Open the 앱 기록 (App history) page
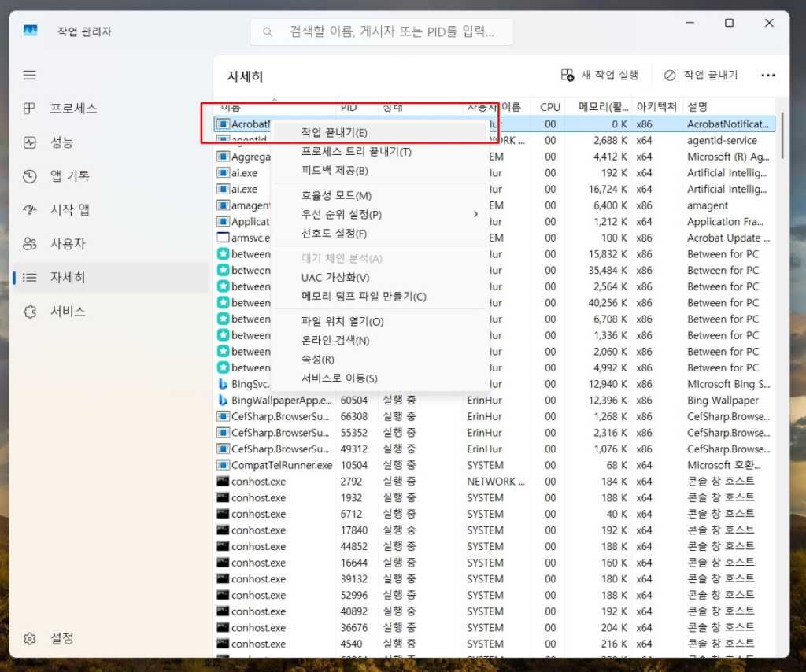Screen dimensions: 806x672 71,175
